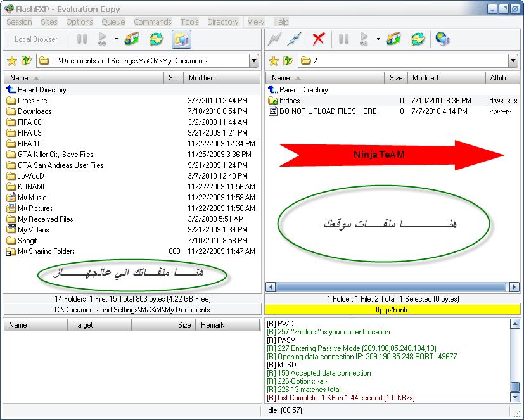Sort remote files by Name column
This screenshot has width=524, height=420.
pyautogui.click(x=325, y=78)
